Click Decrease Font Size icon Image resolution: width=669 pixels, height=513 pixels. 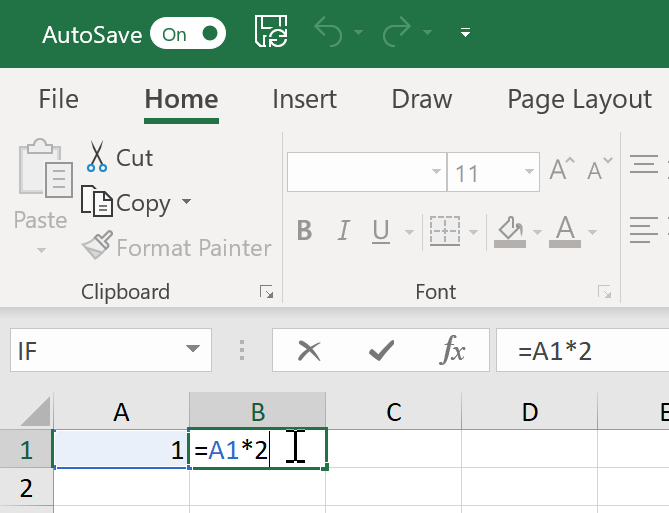point(599,169)
